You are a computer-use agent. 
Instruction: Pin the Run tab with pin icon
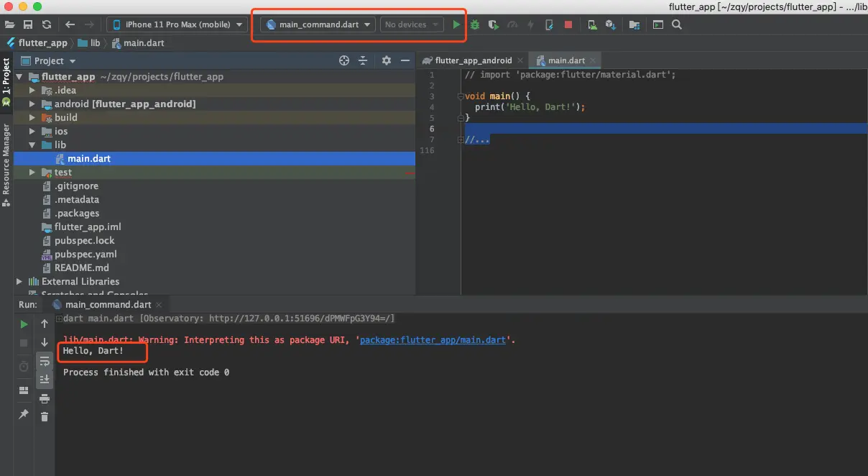pos(24,415)
